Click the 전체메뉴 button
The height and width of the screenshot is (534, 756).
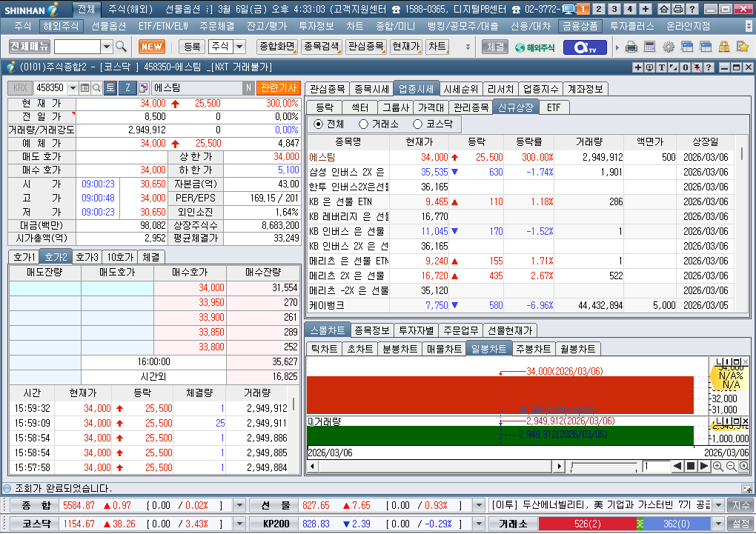30,47
